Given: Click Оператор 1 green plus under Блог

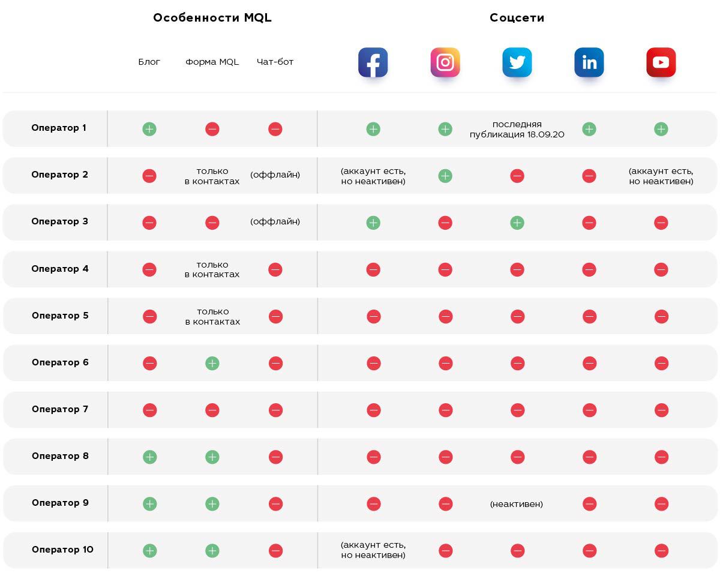Looking at the screenshot, I should pyautogui.click(x=149, y=129).
